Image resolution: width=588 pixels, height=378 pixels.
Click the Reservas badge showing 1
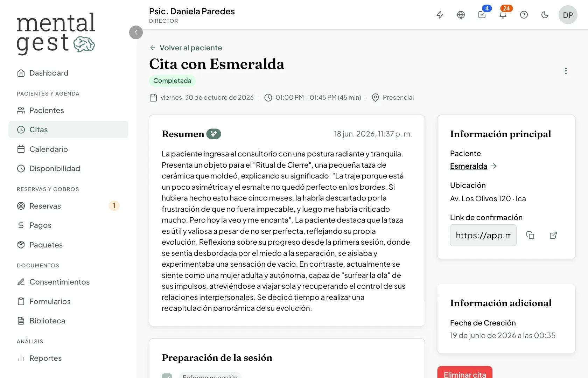click(114, 206)
